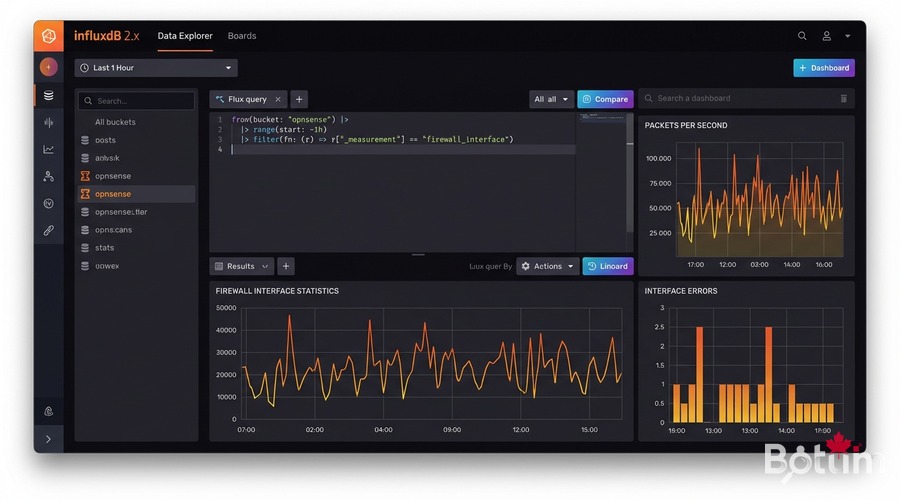Click the hourglass icon of highlighted opnsense

coord(85,194)
